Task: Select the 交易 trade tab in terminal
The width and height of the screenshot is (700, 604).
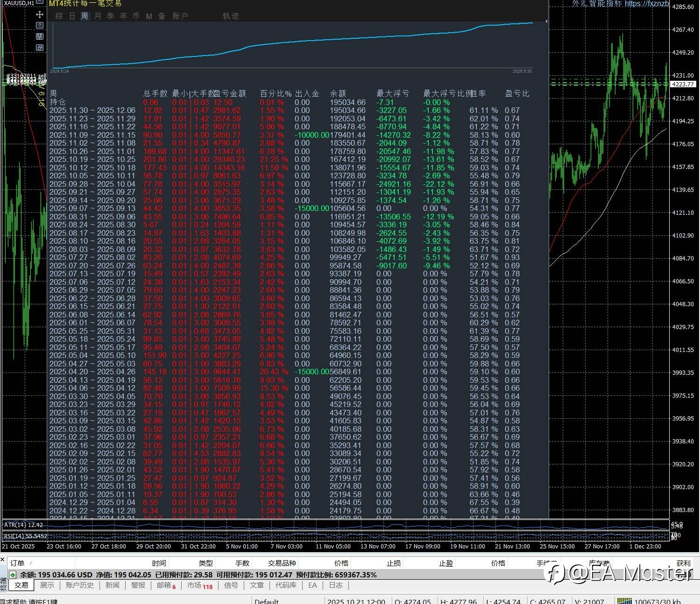Action: click(x=21, y=585)
